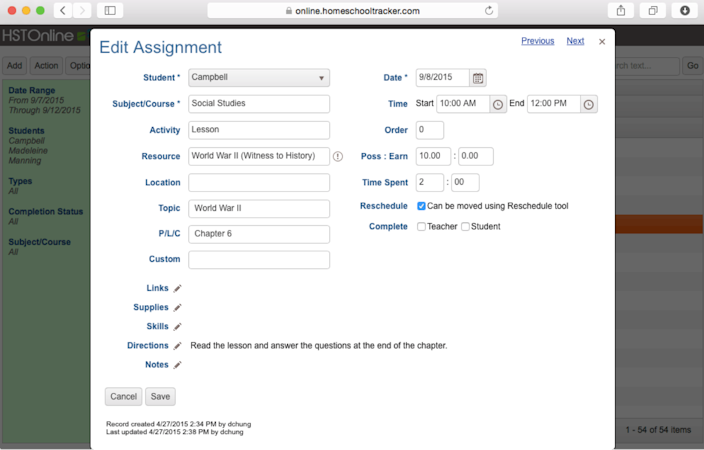Screen dimensions: 704x450
Task: Click the Resource info alert icon
Action: 338,156
